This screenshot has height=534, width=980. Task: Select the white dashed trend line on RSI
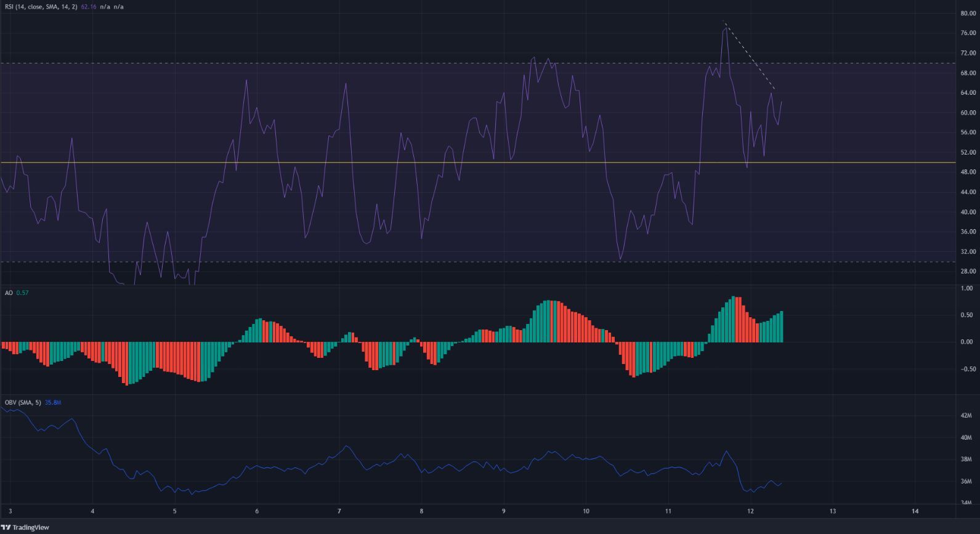point(749,57)
